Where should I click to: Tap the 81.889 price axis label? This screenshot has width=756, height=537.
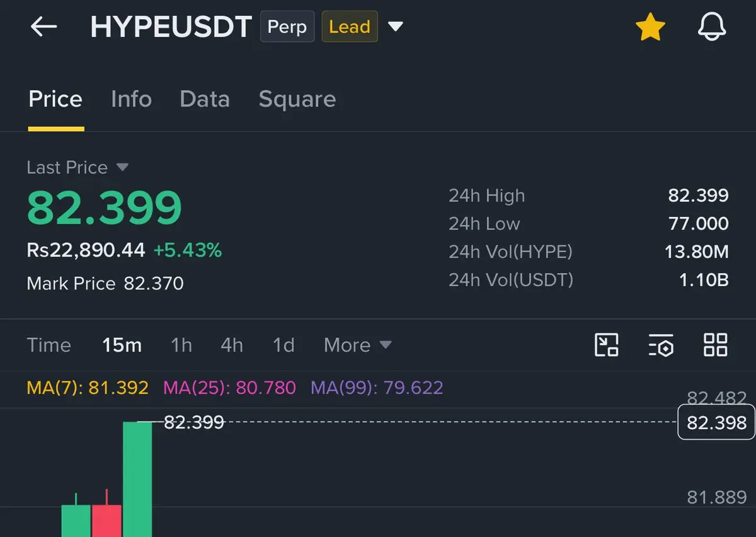point(717,497)
